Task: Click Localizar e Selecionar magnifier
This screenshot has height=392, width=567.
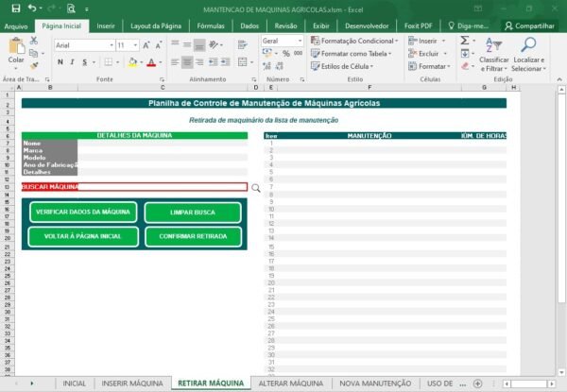Action: [x=528, y=54]
